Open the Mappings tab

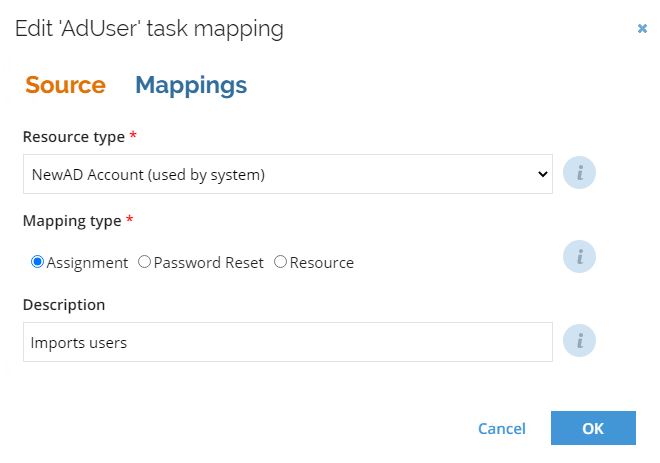(191, 85)
